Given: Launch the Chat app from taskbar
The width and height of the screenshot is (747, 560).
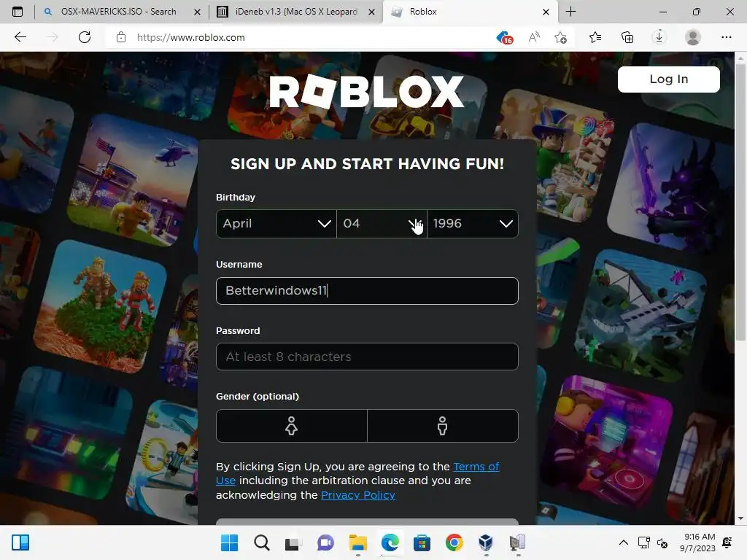Looking at the screenshot, I should 325,542.
